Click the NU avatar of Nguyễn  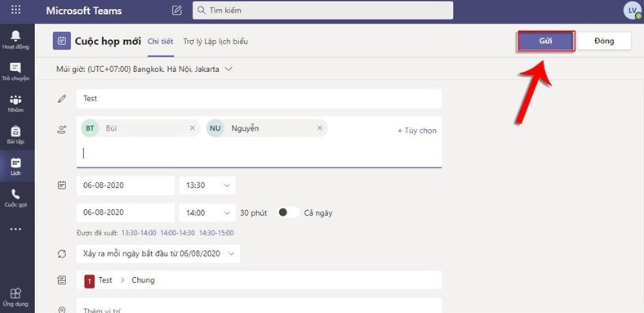coord(215,128)
